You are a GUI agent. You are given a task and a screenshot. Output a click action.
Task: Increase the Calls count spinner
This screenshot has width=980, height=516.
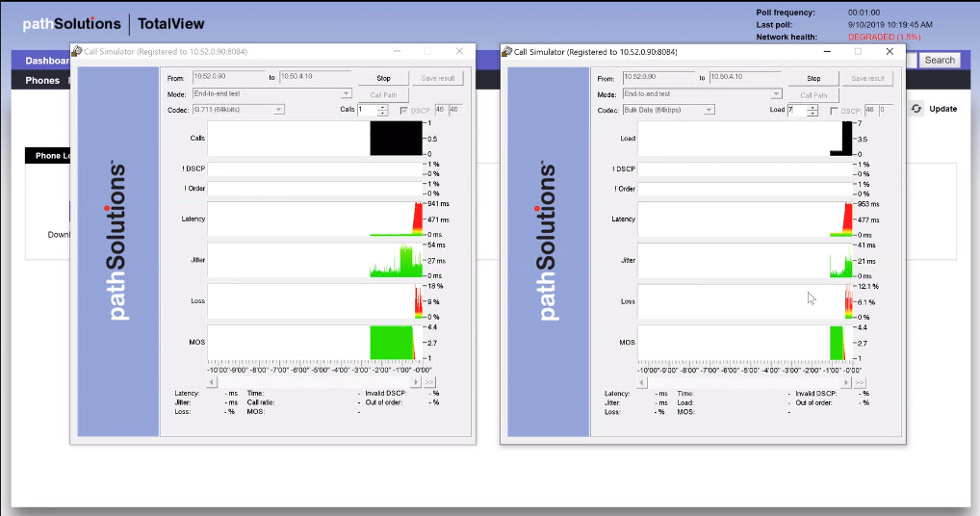tap(383, 107)
